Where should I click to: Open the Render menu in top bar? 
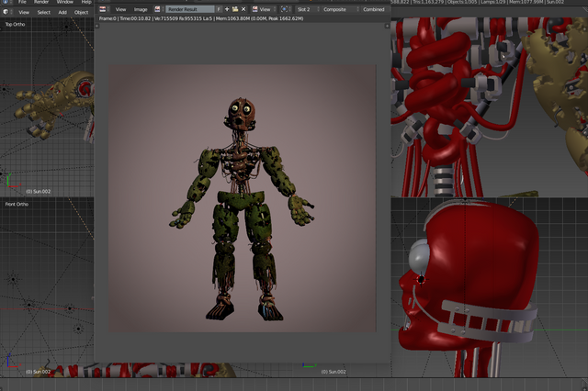(x=41, y=2)
